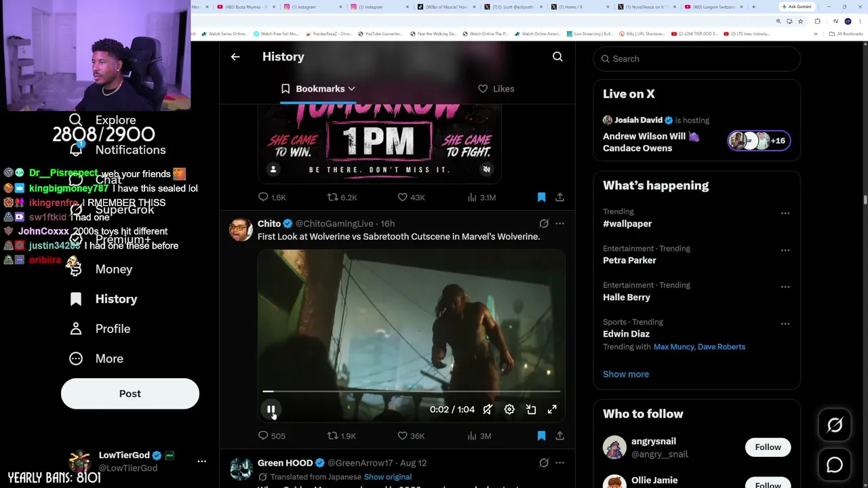Open the +16 live listeners avatars
Image resolution: width=868 pixels, height=488 pixels.
click(759, 141)
